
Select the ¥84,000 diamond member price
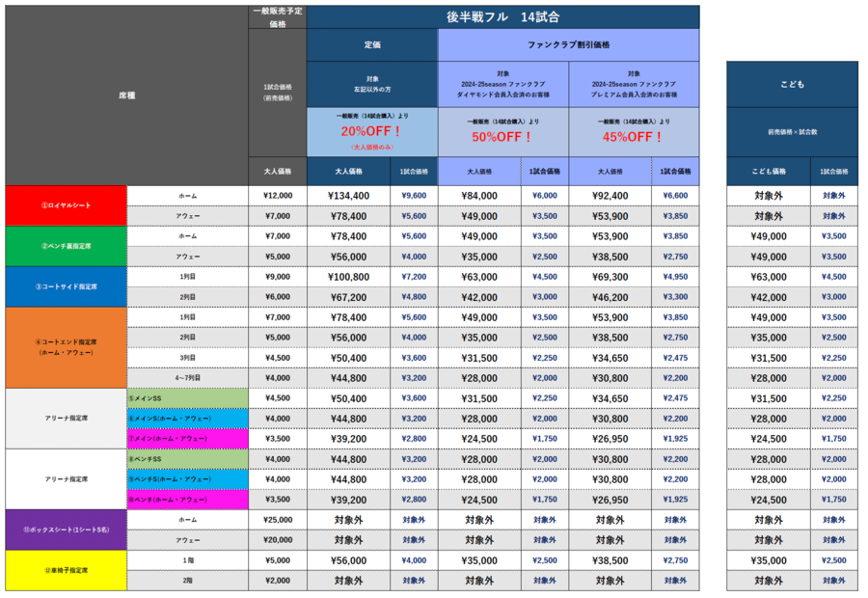click(479, 195)
